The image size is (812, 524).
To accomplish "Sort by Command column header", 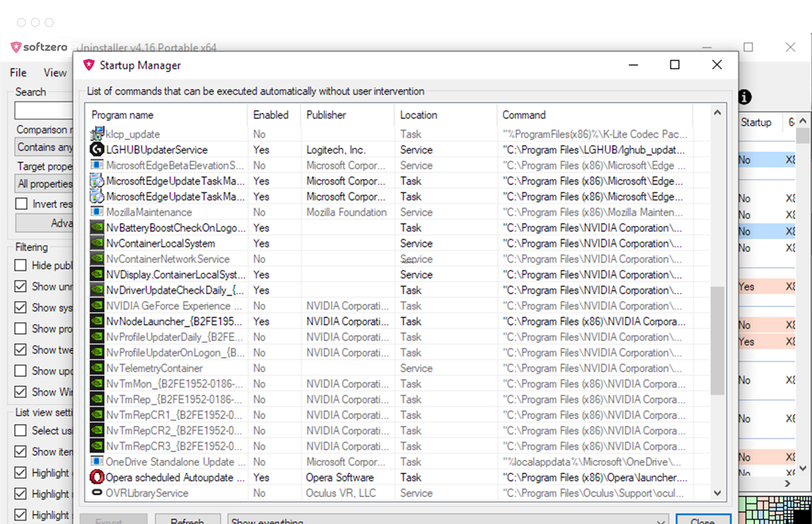I will tap(595, 115).
